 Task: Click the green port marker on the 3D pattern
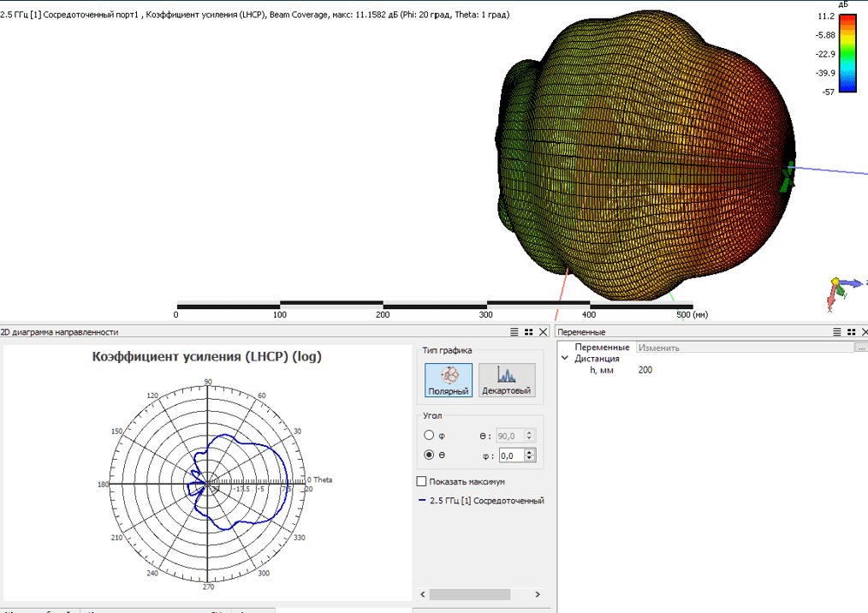click(x=787, y=176)
